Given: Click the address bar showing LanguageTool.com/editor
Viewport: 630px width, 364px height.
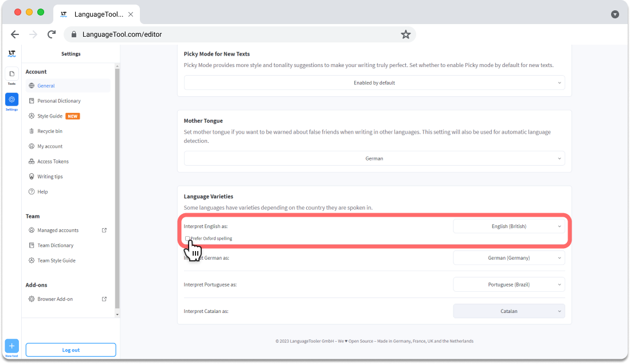Looking at the screenshot, I should pos(240,34).
